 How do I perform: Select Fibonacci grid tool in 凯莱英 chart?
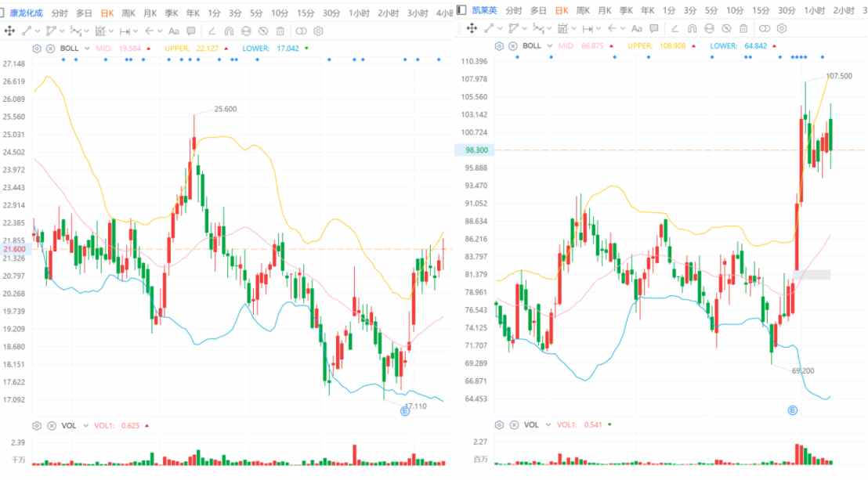point(563,28)
